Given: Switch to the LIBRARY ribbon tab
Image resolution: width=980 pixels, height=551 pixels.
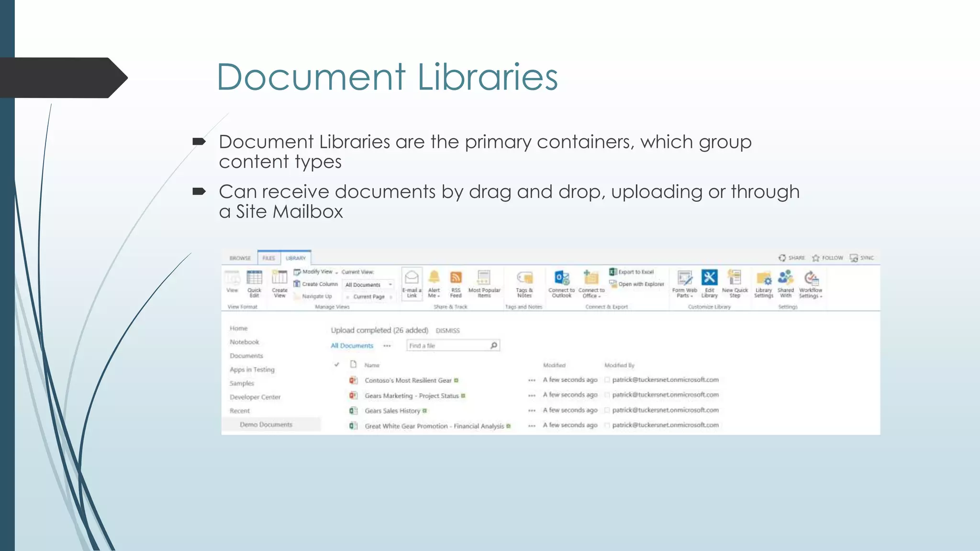Looking at the screenshot, I should pyautogui.click(x=296, y=258).
